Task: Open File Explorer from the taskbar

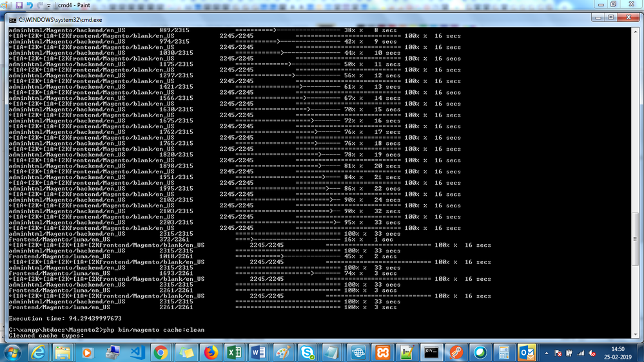Action: pos(63,352)
